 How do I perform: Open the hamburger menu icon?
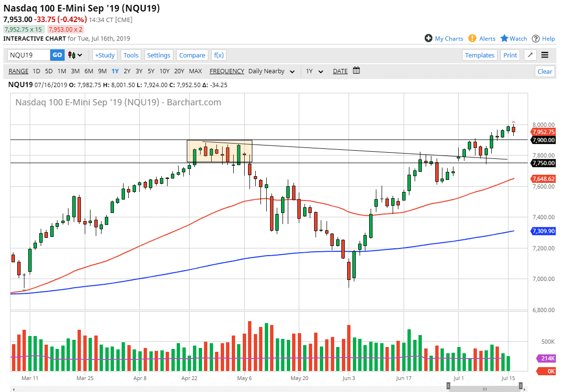(x=545, y=55)
